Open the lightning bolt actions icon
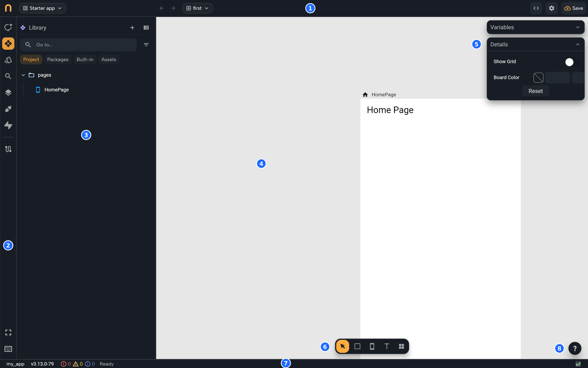This screenshot has height=368, width=588. coord(8,125)
